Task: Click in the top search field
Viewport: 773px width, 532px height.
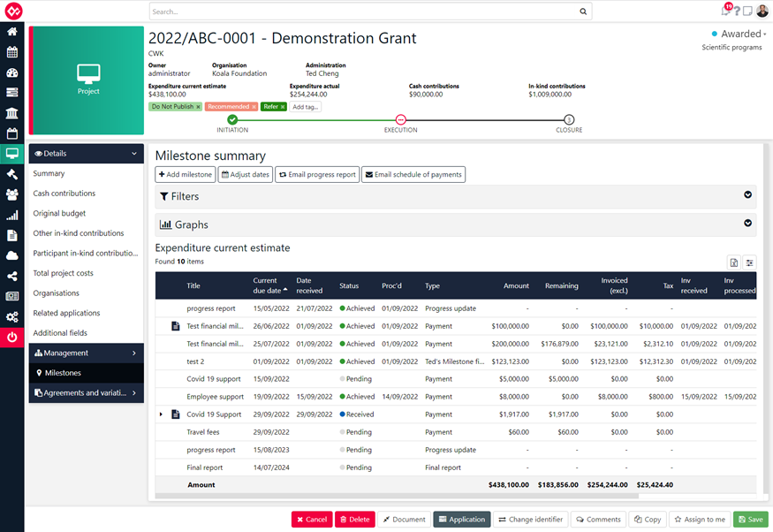Action: coord(364,11)
